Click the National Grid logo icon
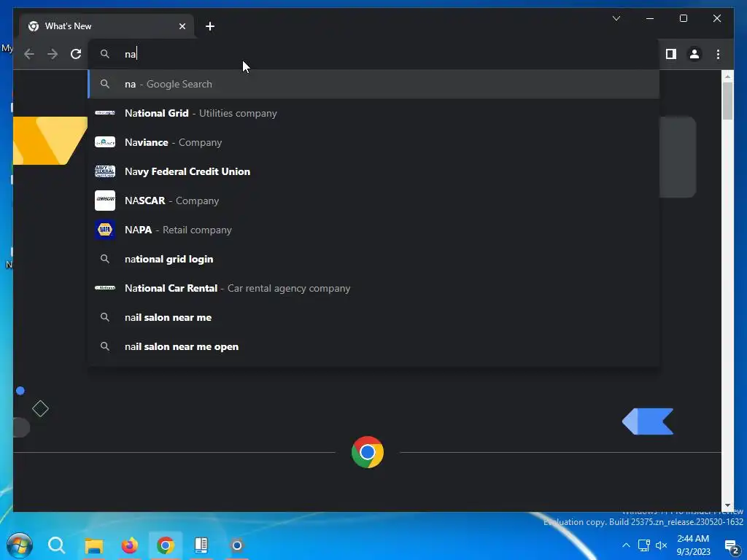Viewport: 747px width, 560px height. coord(105,113)
